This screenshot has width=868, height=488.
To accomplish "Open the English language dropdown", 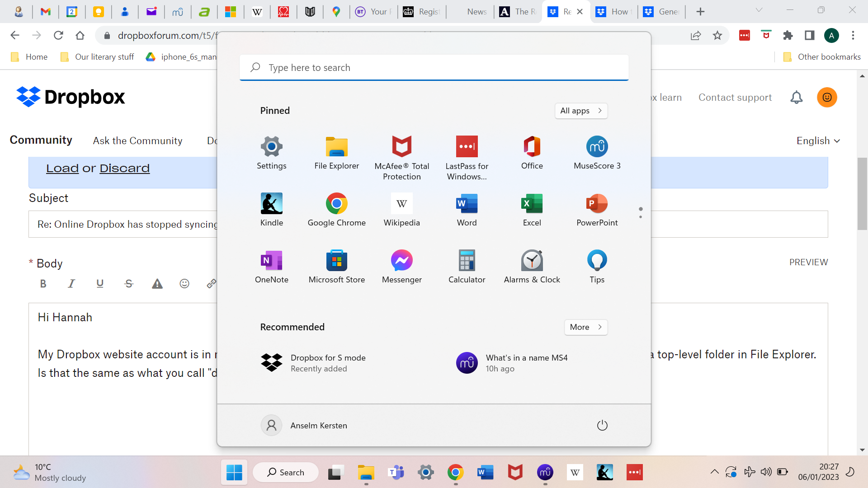I will click(818, 141).
